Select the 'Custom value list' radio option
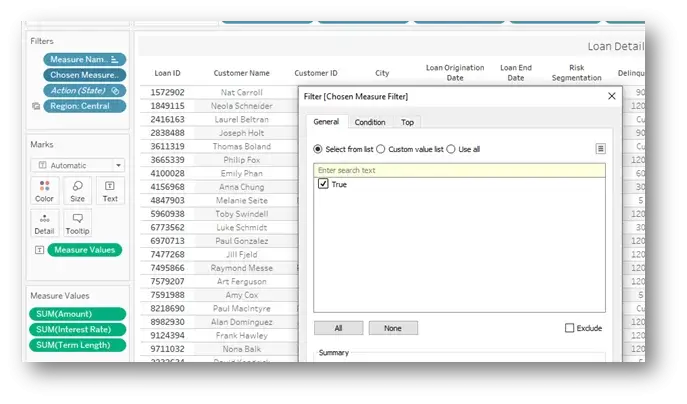 point(381,149)
